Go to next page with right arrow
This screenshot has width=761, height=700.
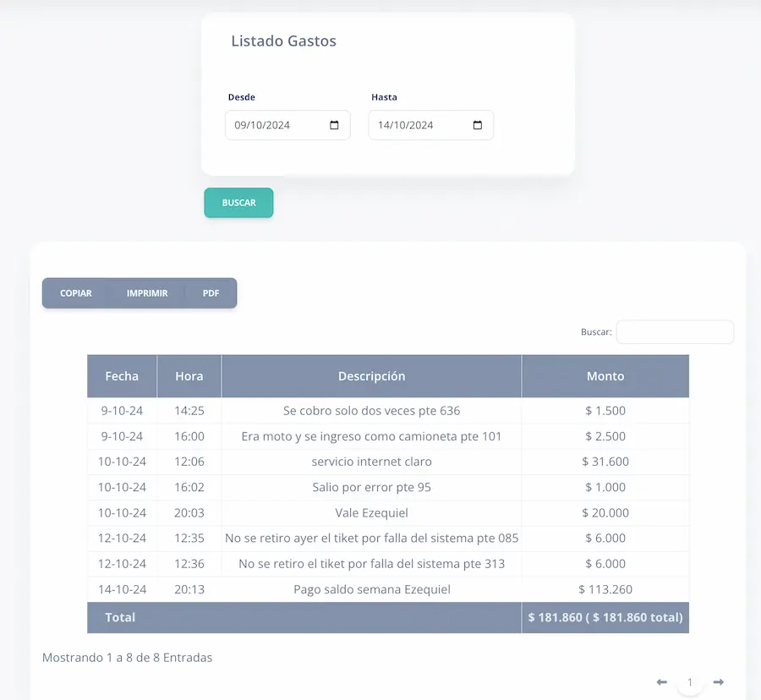(718, 682)
